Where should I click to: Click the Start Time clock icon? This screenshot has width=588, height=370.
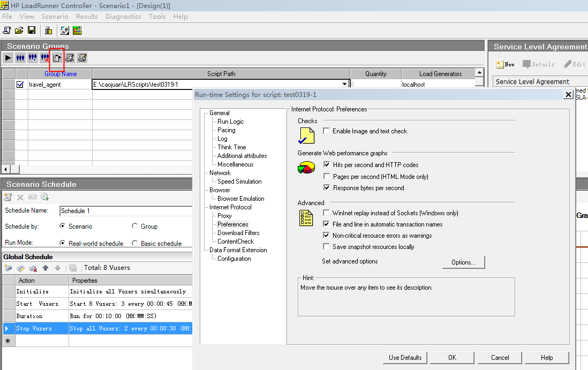44,197
